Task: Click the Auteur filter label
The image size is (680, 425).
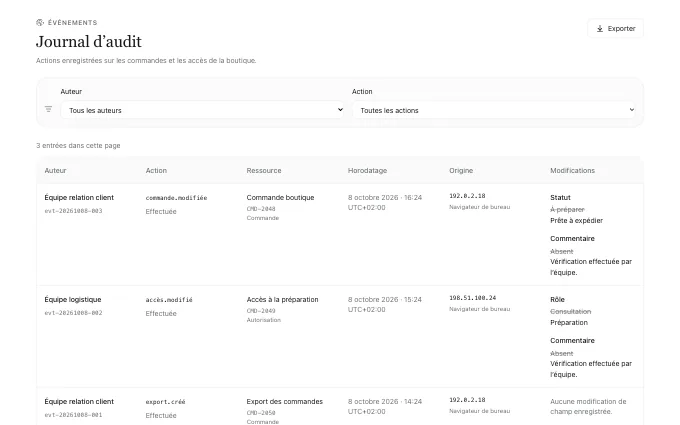Action: point(71,92)
